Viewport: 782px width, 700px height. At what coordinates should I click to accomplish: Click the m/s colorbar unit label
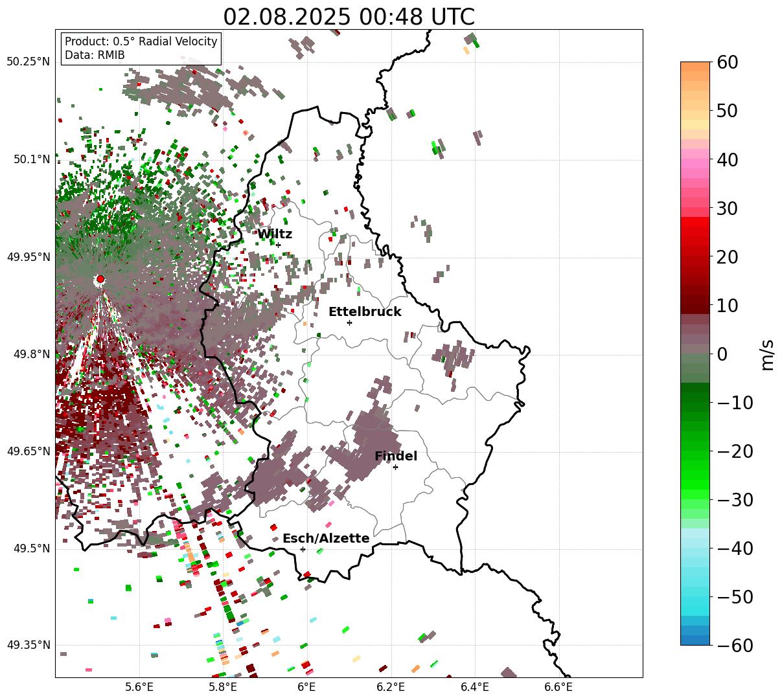[x=768, y=354]
